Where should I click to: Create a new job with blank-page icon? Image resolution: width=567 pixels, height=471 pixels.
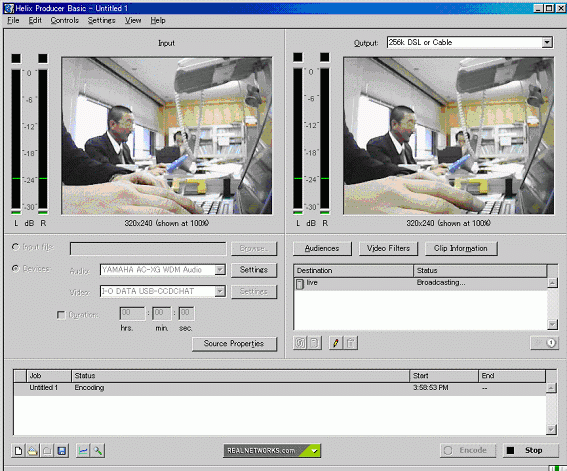tap(18, 451)
